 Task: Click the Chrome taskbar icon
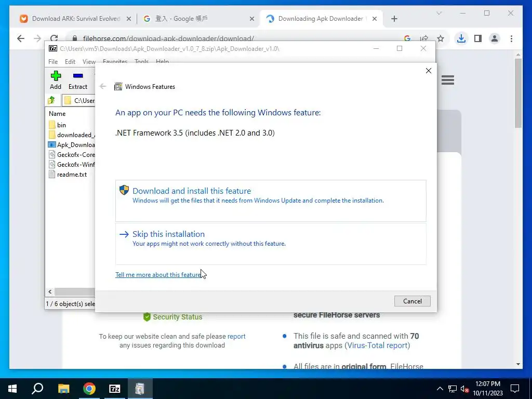pos(89,389)
